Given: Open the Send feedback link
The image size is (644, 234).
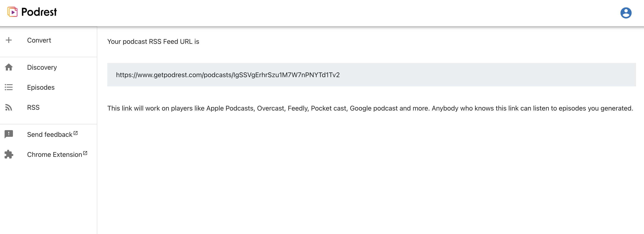Looking at the screenshot, I should [x=49, y=135].
